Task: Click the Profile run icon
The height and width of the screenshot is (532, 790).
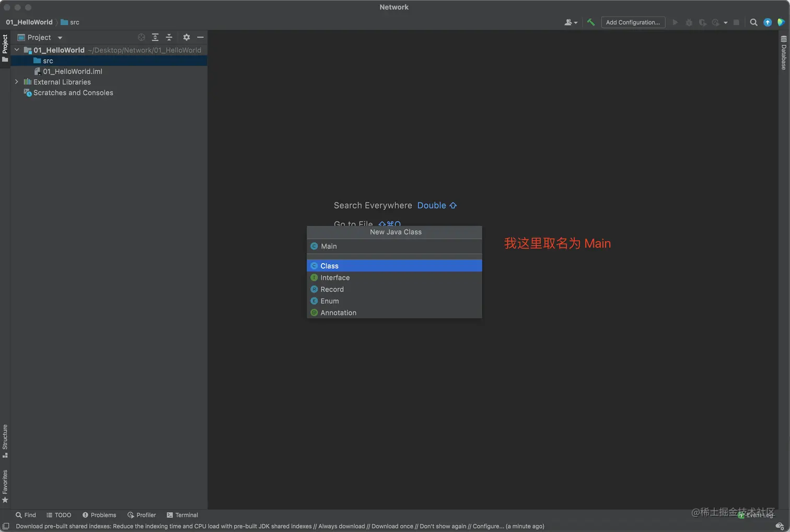Action: (x=716, y=22)
